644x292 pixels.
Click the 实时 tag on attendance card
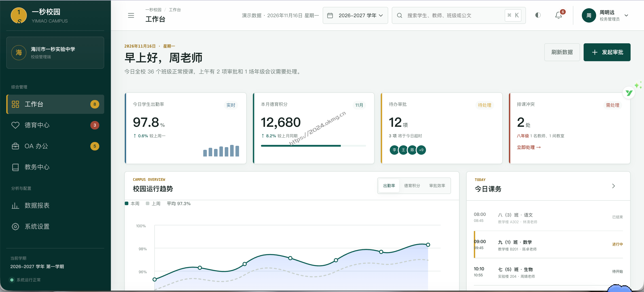(x=231, y=105)
